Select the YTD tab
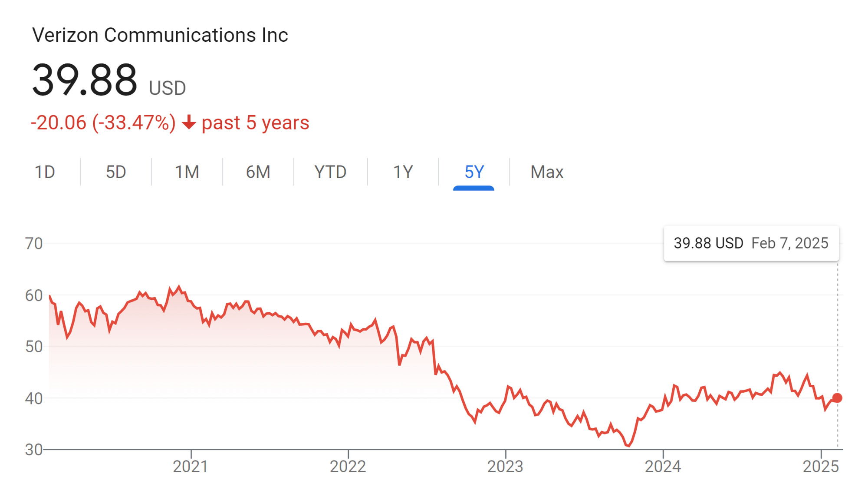This screenshot has width=868, height=500. click(330, 172)
